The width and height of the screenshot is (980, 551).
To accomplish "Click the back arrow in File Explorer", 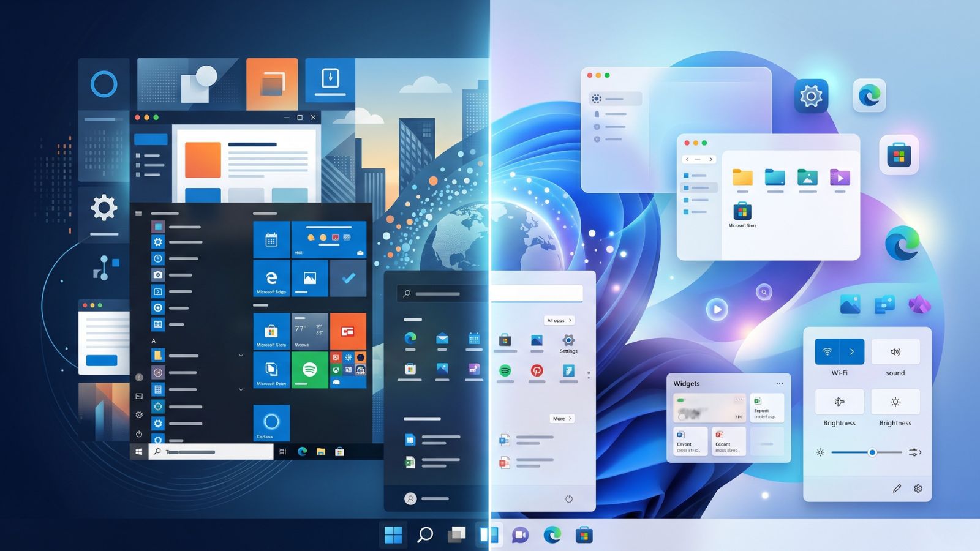I will 687,159.
